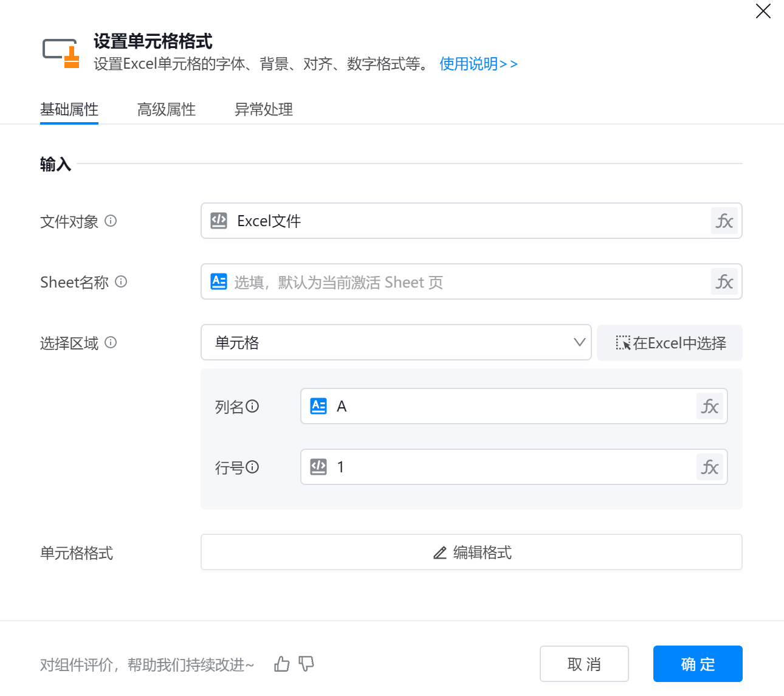Click the 在Excel中选择 button

tap(670, 343)
